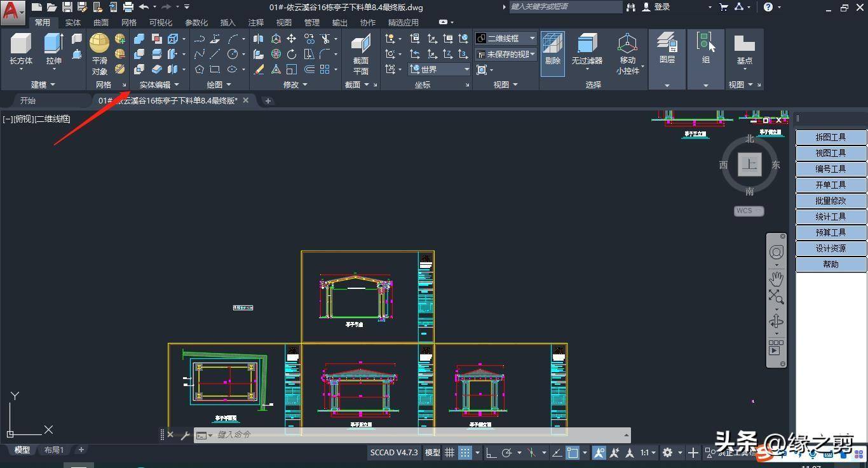Click the Steering Wheel in navigation bar

[x=776, y=253]
